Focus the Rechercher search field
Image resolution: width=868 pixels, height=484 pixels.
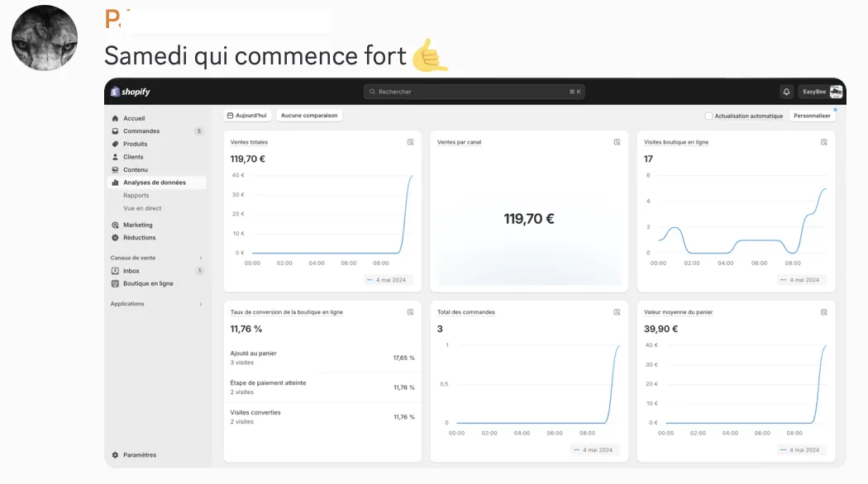click(x=475, y=92)
